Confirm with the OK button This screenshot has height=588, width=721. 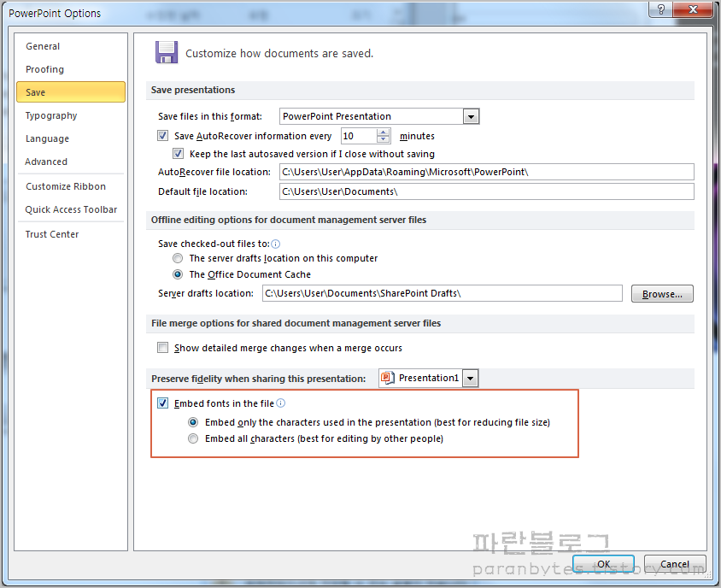603,563
